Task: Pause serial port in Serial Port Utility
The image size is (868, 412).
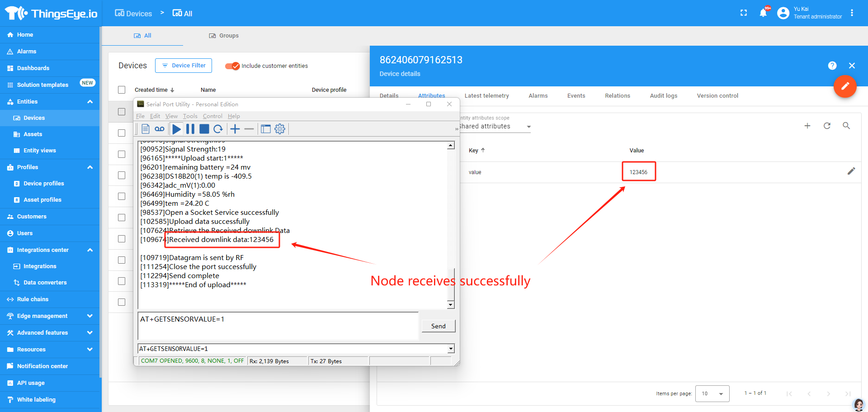Action: (190, 129)
